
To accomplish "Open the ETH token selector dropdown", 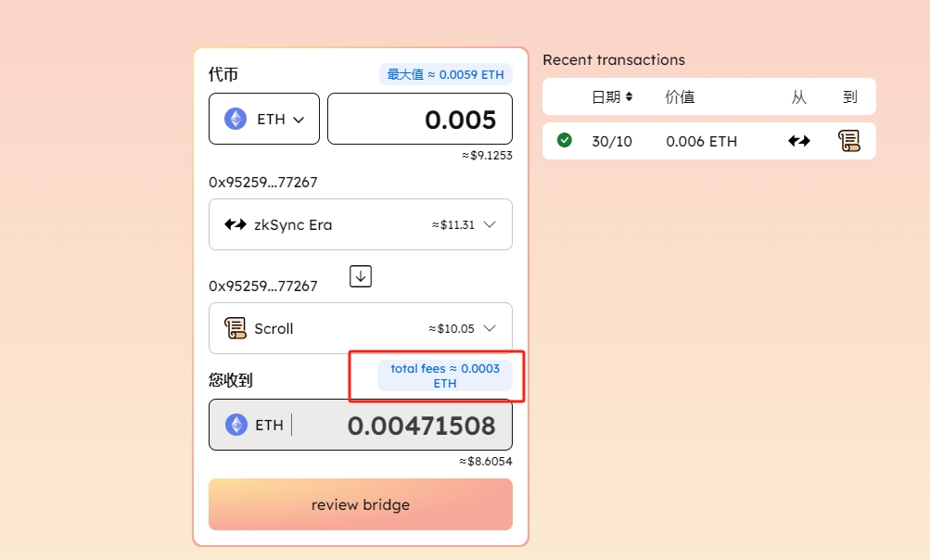I will pos(264,119).
